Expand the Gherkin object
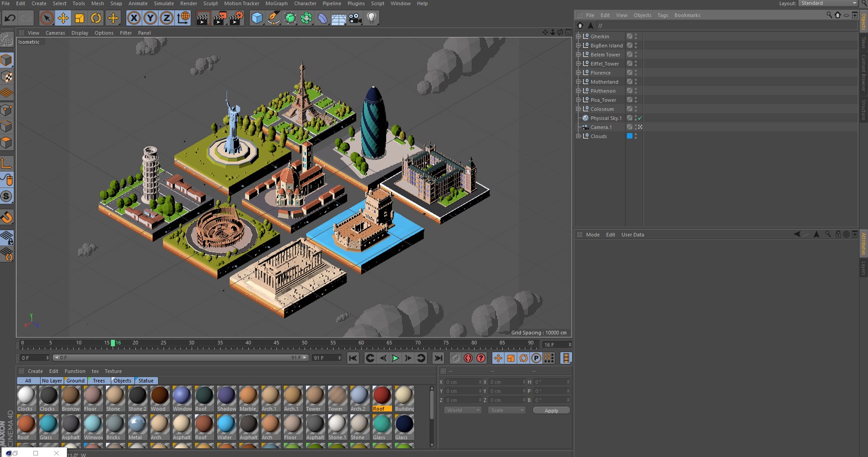 tap(578, 36)
